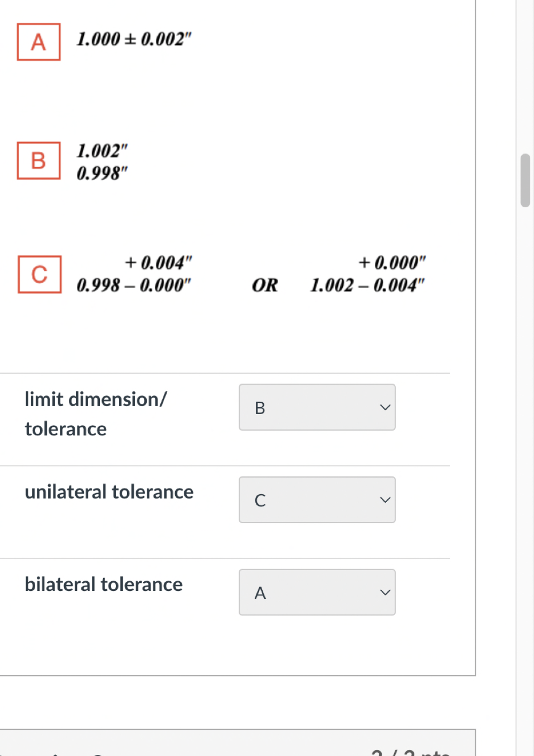
Task: Click the "bilateral tolerance" label
Action: (104, 584)
